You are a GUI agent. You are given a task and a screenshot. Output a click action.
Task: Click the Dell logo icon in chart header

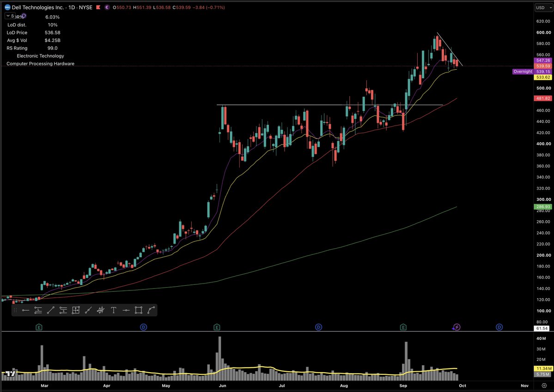point(7,7)
